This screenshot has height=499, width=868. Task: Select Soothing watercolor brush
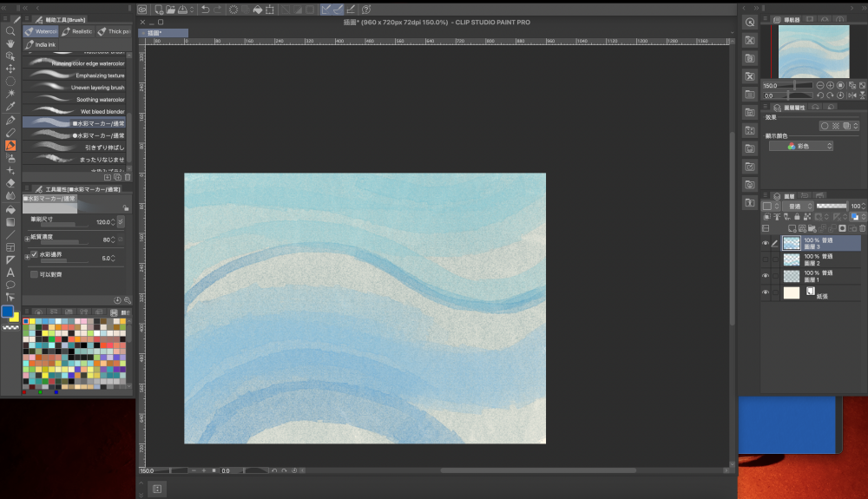coord(74,100)
